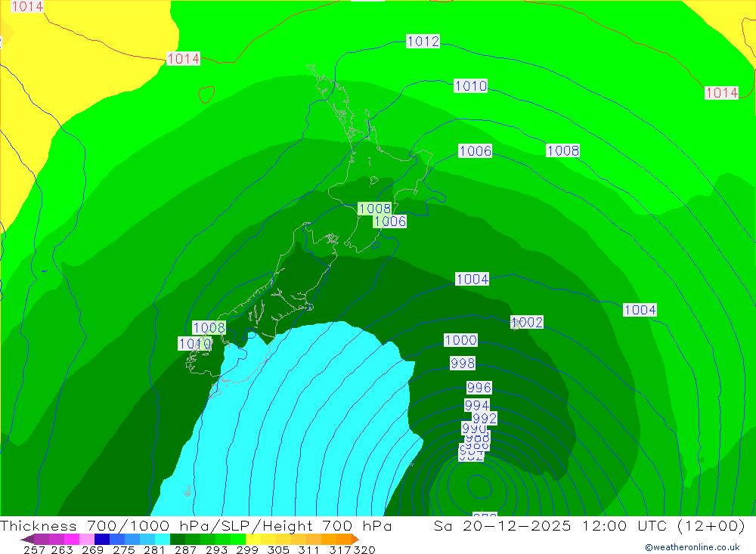Select the 1006 label east of North Island
The image size is (756, 554).
tap(475, 151)
